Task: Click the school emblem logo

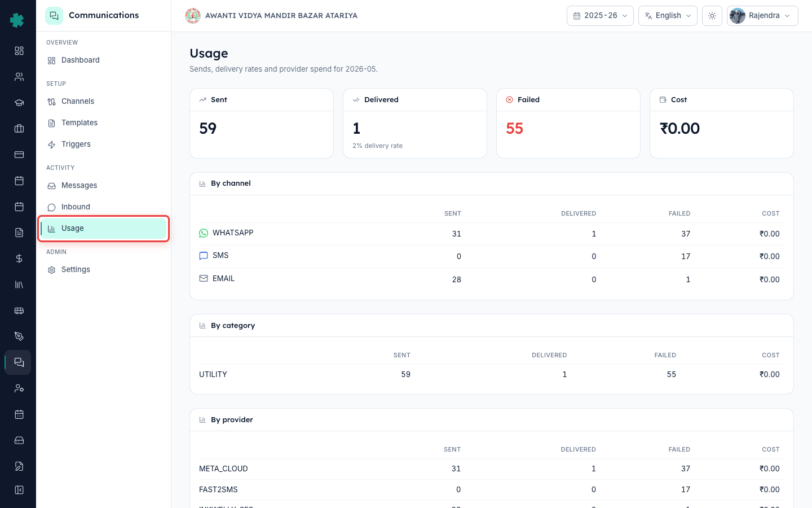Action: pyautogui.click(x=193, y=16)
